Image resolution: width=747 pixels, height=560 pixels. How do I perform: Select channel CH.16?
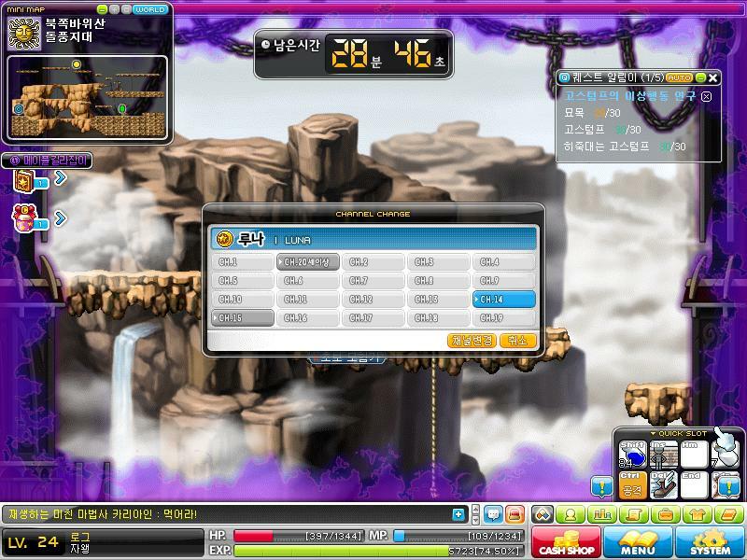coord(308,317)
